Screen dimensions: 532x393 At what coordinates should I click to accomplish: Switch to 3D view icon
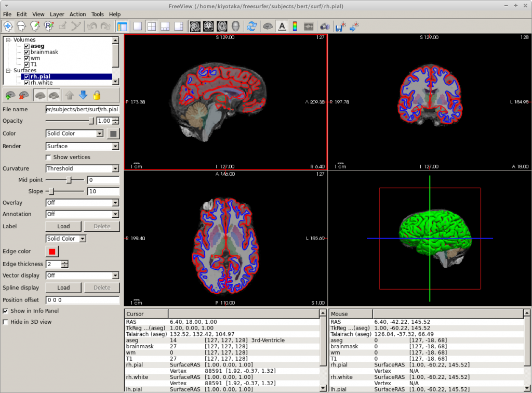pyautogui.click(x=235, y=26)
